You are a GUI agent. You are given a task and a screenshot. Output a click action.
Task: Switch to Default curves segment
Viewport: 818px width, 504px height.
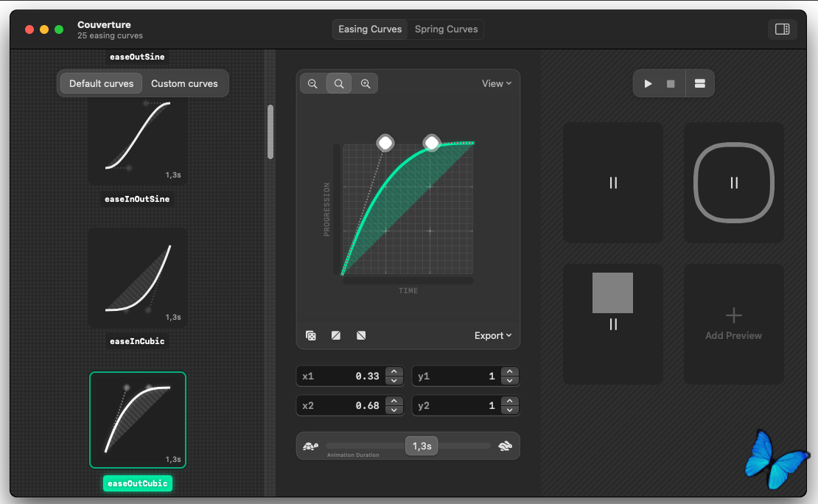[x=102, y=84]
